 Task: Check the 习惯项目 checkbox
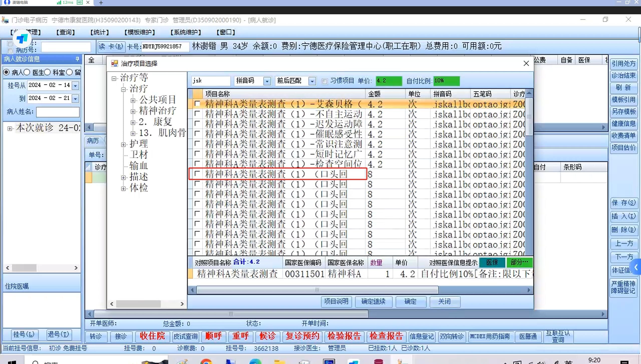tap(325, 81)
